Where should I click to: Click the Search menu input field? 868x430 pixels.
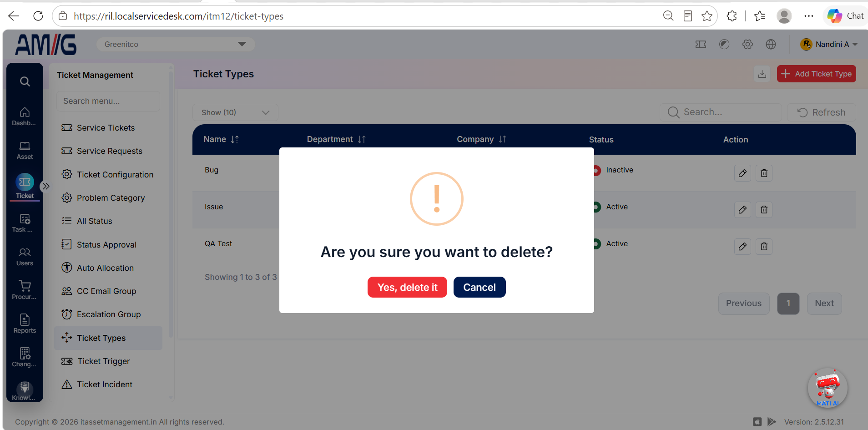108,101
